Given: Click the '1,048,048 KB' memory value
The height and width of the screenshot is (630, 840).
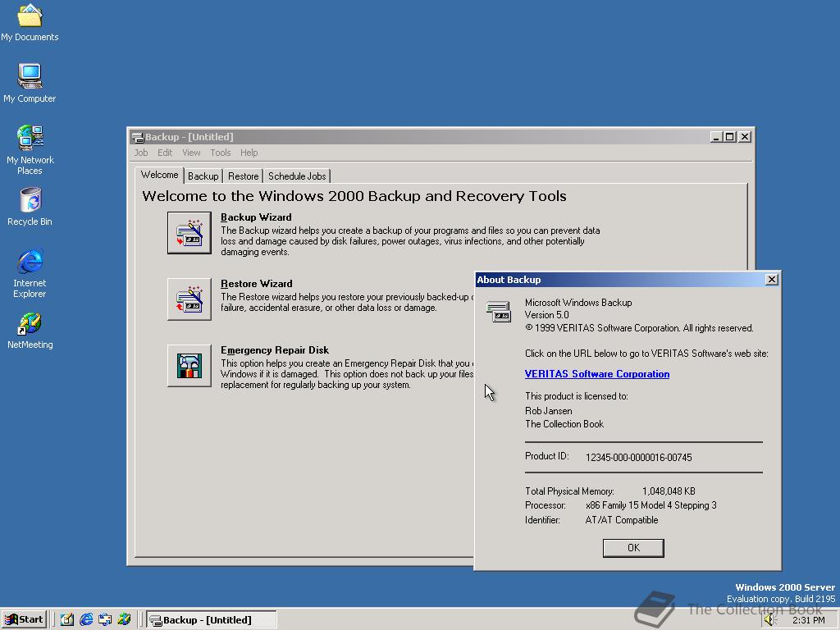Looking at the screenshot, I should coord(669,491).
